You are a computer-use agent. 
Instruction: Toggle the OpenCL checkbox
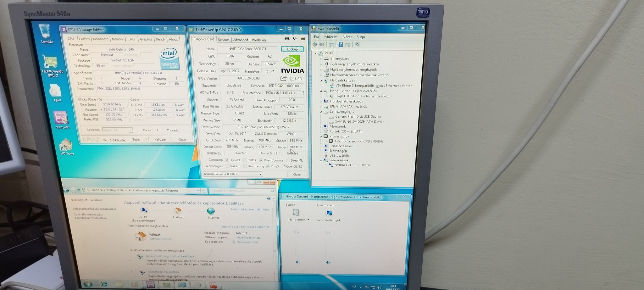227,160
